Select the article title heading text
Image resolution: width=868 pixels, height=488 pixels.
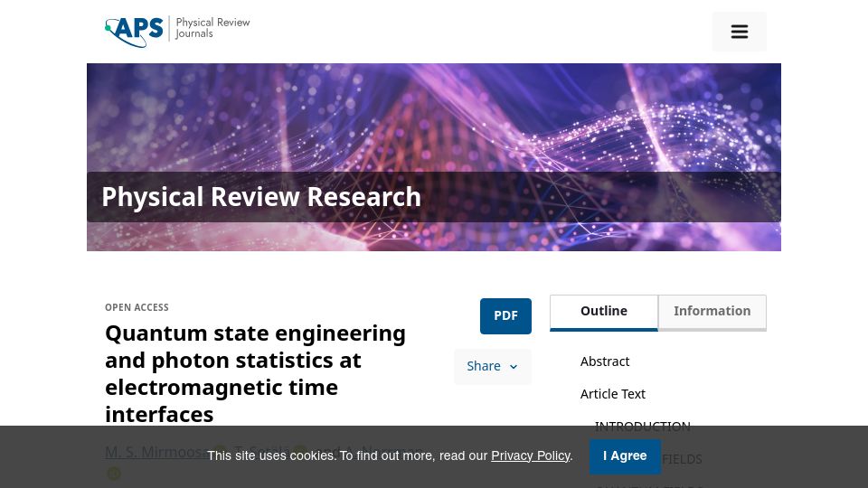pyautogui.click(x=255, y=373)
